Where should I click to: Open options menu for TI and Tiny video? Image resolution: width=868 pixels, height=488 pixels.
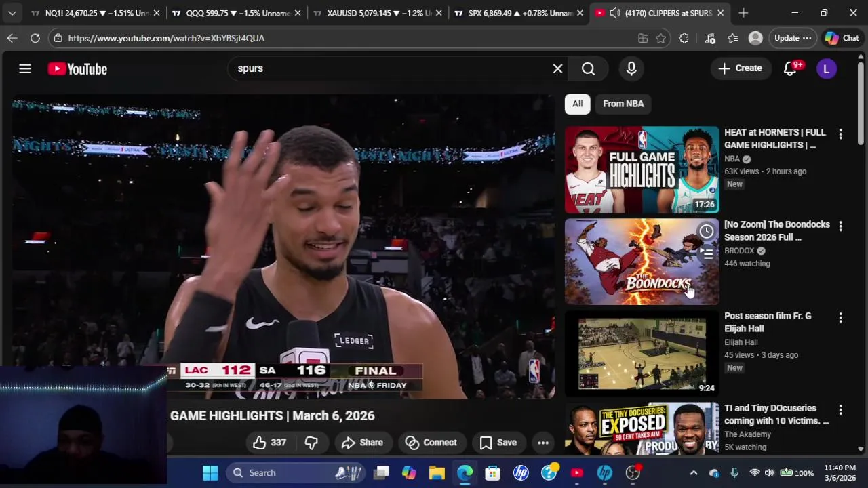840,410
